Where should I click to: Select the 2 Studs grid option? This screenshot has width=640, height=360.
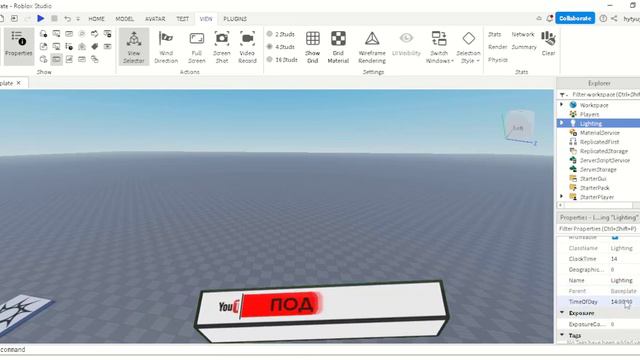click(281, 34)
